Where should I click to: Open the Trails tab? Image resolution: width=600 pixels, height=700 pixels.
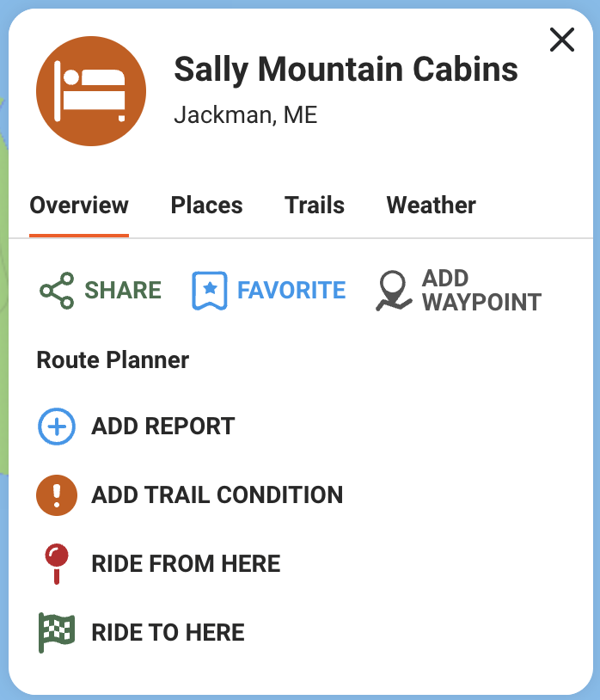[x=315, y=206]
